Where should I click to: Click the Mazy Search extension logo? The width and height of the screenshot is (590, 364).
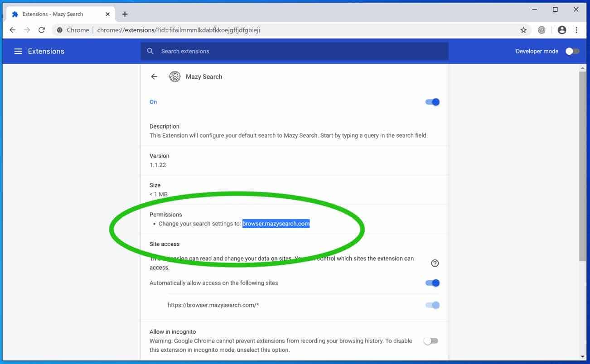tap(175, 77)
